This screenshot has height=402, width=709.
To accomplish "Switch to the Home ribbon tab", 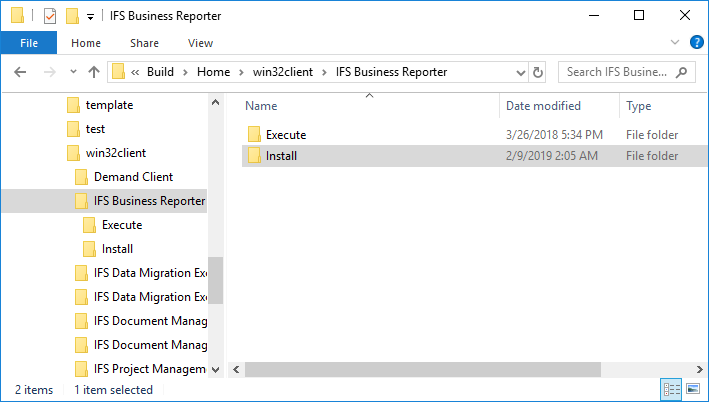I will pos(86,43).
